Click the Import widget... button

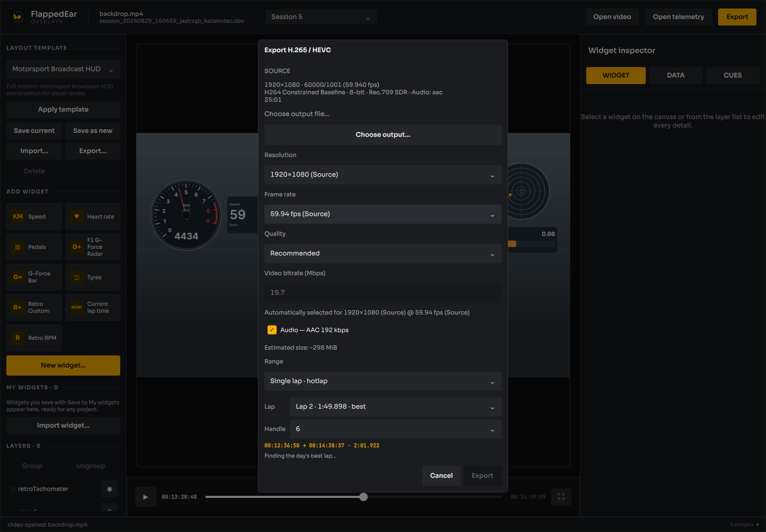click(x=63, y=426)
